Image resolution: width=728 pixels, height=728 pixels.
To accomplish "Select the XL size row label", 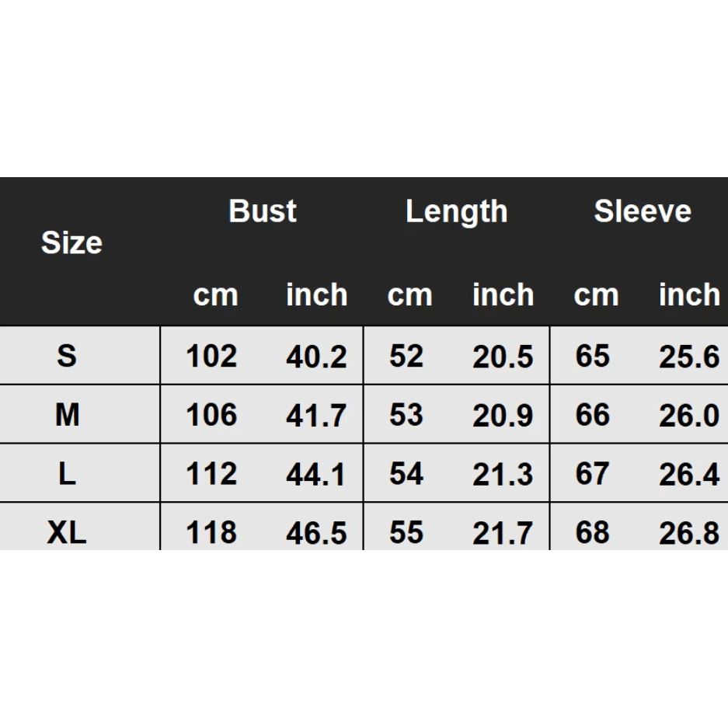I will coord(68,533).
